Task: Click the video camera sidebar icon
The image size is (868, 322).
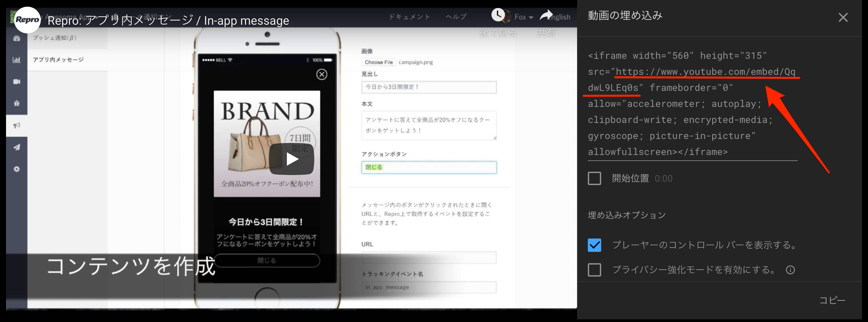Action: point(16,82)
